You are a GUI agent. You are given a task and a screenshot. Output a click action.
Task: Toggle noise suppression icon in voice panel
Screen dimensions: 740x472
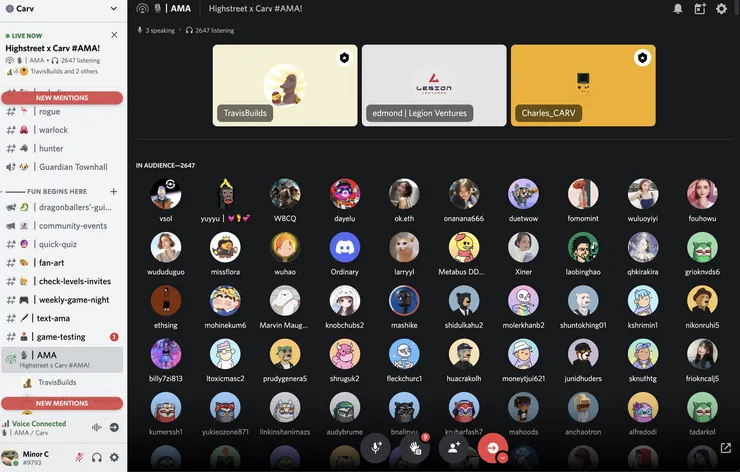click(x=97, y=427)
